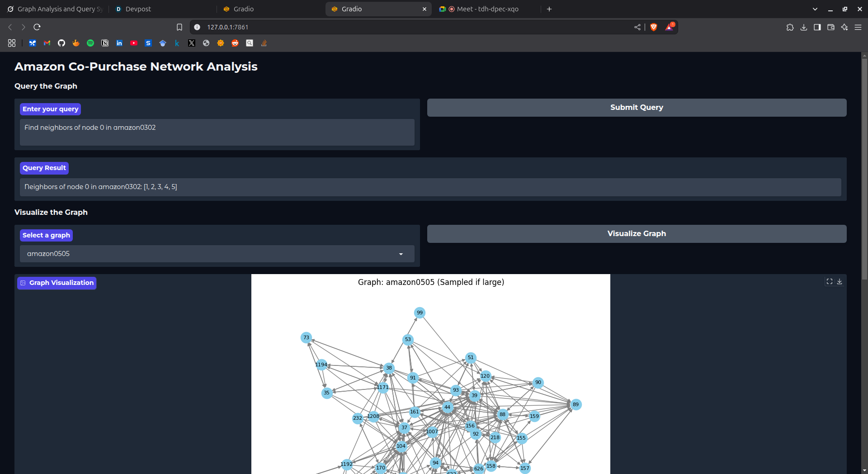View graph visualization in fullscreen

[830, 281]
